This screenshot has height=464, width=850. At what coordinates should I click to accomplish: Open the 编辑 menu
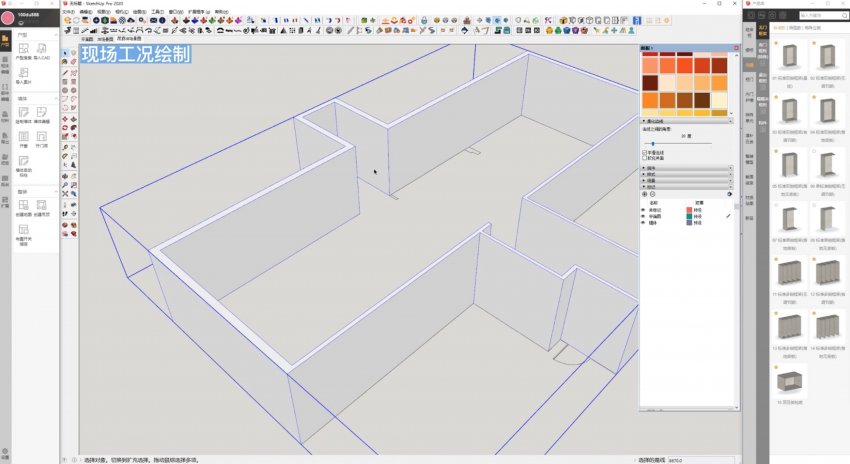[x=86, y=11]
